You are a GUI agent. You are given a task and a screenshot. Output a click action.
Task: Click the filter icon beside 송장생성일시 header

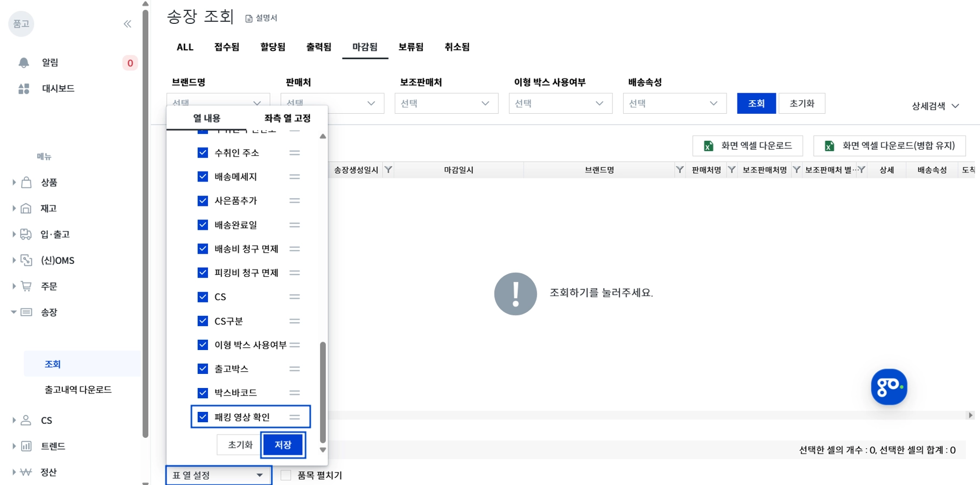pyautogui.click(x=388, y=170)
